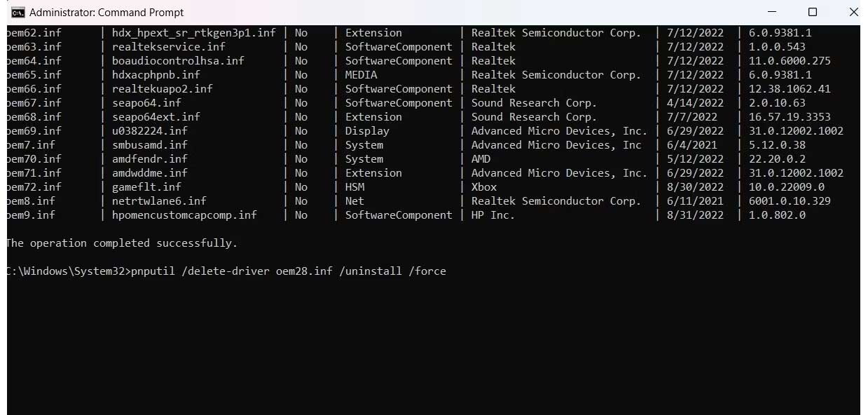Click the 'Xbox' provider text

(x=483, y=186)
